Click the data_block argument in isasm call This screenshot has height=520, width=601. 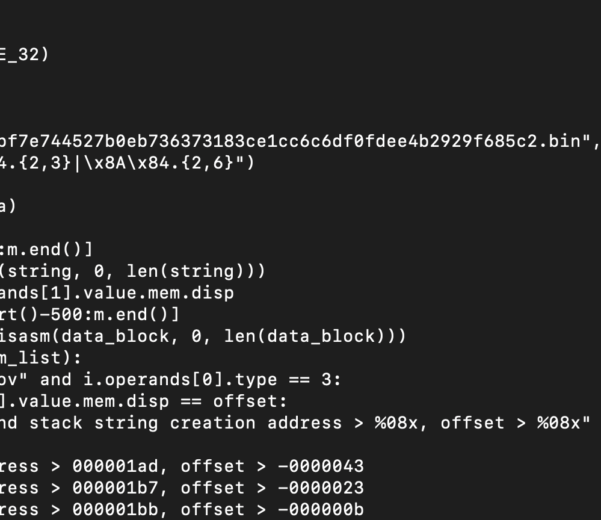click(x=115, y=336)
